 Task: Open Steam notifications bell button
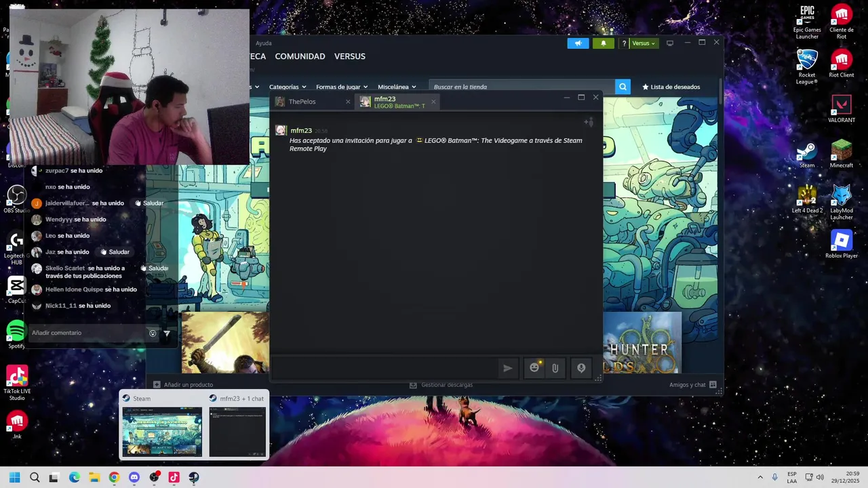point(604,43)
